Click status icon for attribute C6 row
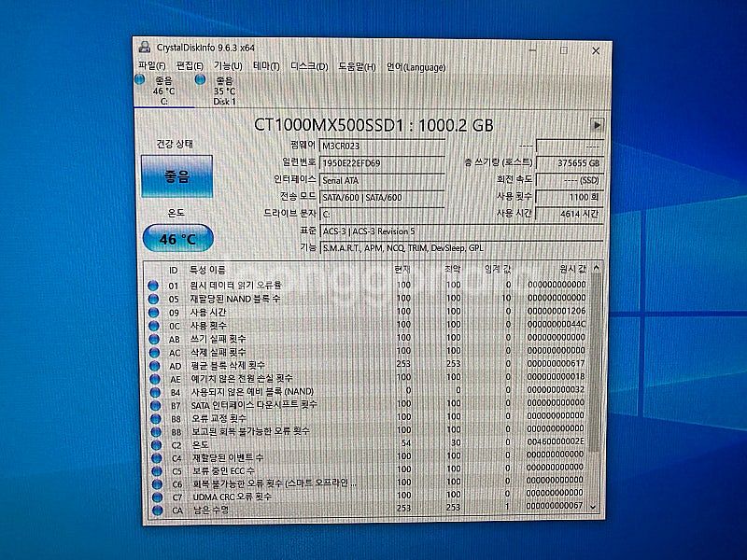Viewport: 747px width, 560px height. pos(157,484)
